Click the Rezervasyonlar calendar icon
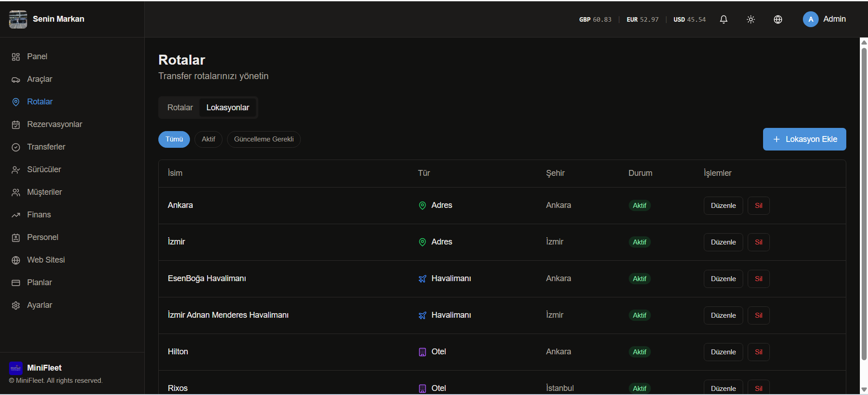Screen dimensions: 868x395 [x=16, y=125]
